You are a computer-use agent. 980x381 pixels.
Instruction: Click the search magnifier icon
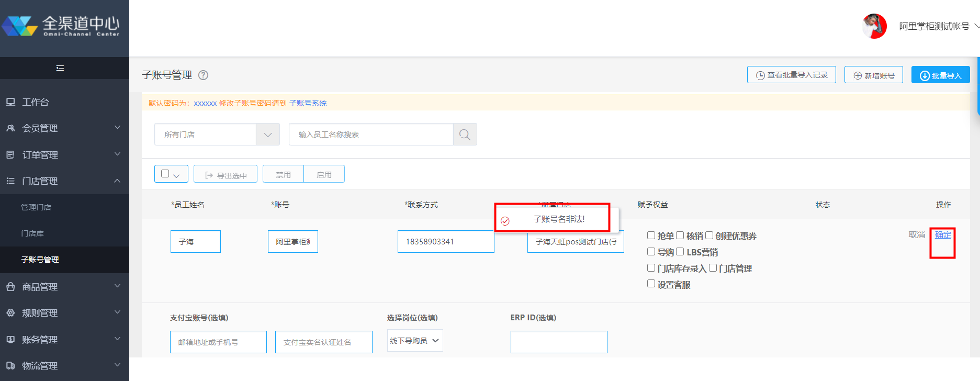[465, 135]
